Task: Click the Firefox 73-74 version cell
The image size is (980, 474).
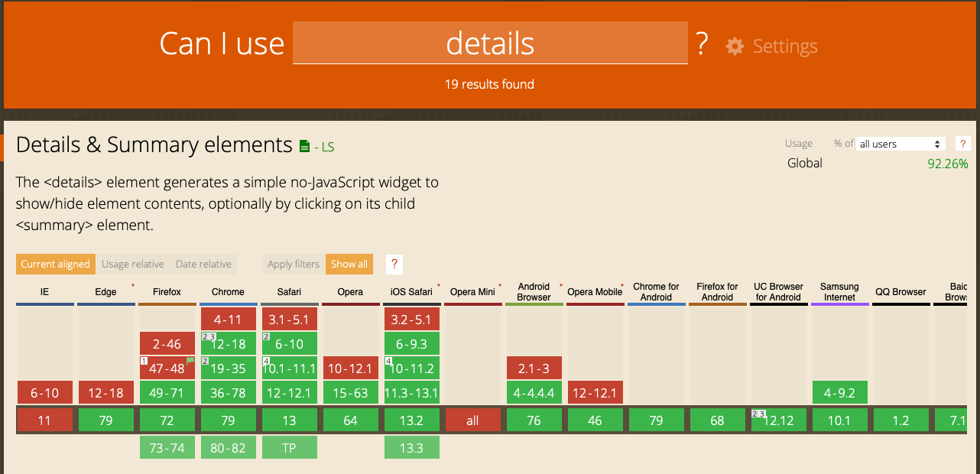Action: click(167, 447)
